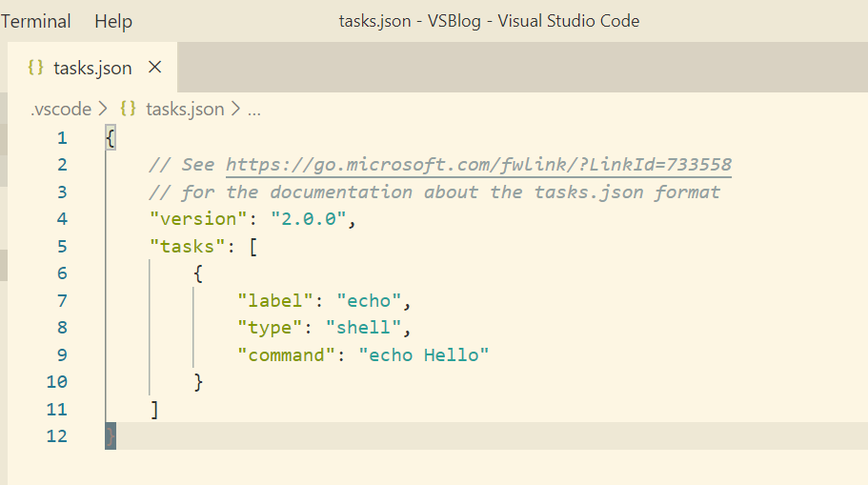Click the JSON braces icon in the breadcrumb
This screenshot has height=485, width=868.
[129, 110]
